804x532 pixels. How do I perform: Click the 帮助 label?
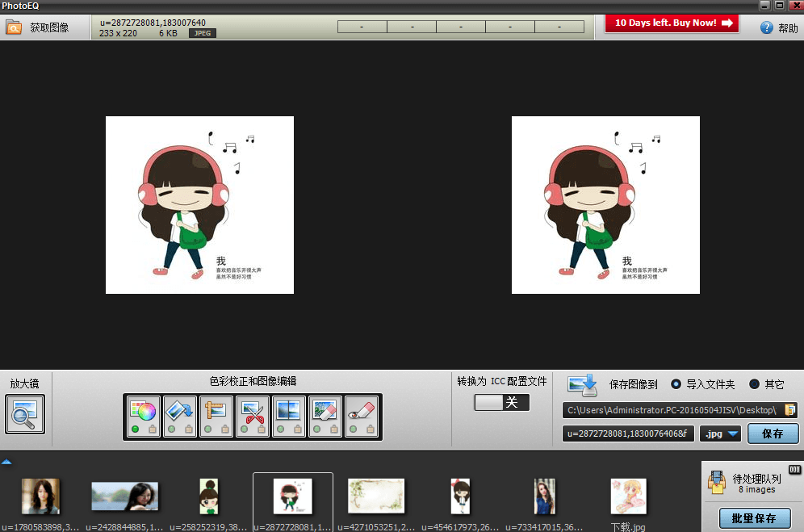point(788,28)
